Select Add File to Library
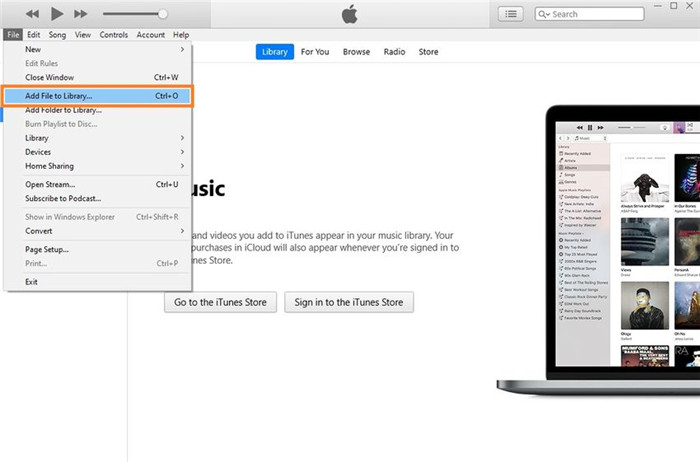This screenshot has width=700, height=462. pos(98,96)
